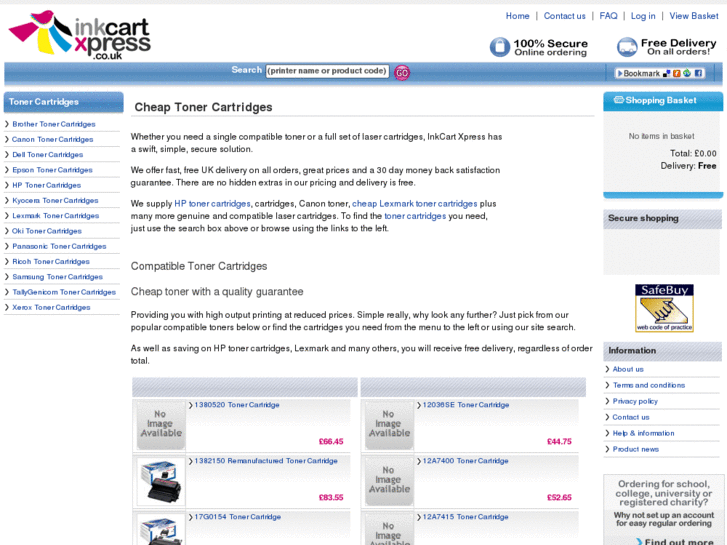
Task: Browse Xerox Toner Cartridges
Action: [x=51, y=307]
